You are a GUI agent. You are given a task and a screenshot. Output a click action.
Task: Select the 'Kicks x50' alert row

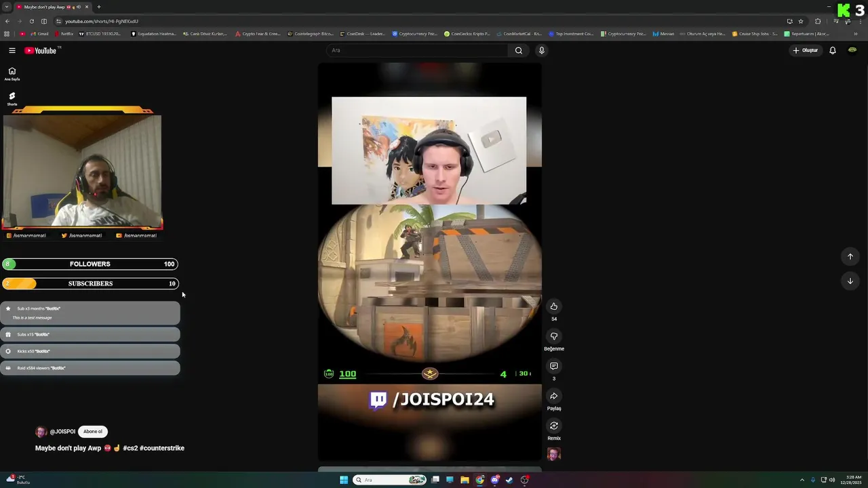(x=90, y=351)
